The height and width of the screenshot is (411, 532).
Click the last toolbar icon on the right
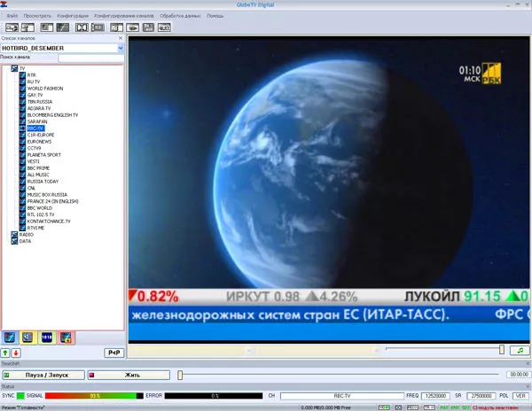click(x=164, y=27)
